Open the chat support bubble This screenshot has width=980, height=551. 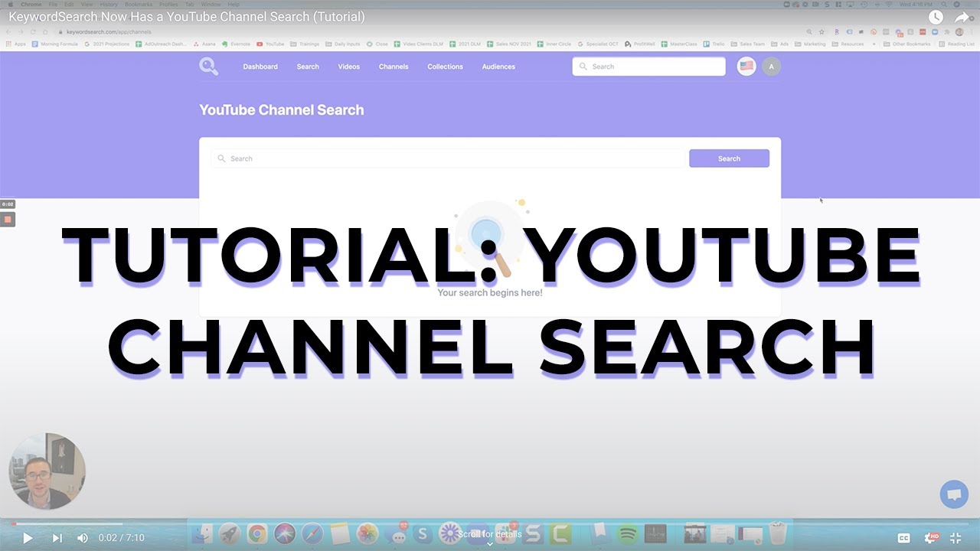click(954, 494)
